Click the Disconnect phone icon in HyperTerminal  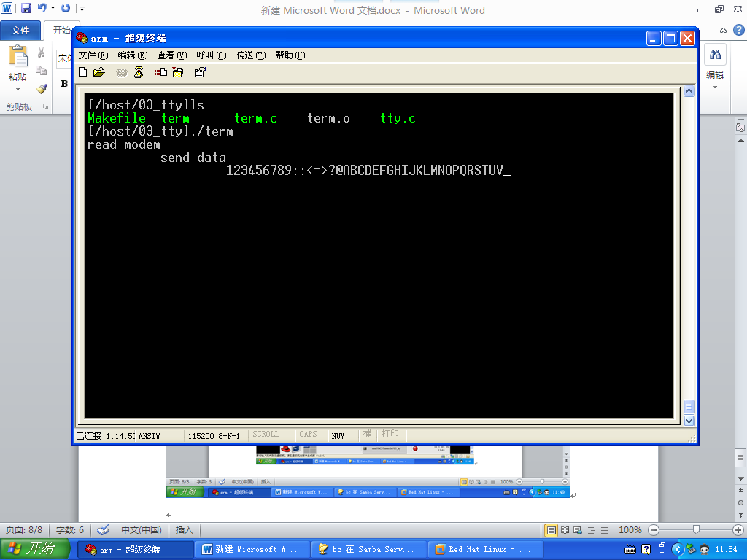point(139,72)
